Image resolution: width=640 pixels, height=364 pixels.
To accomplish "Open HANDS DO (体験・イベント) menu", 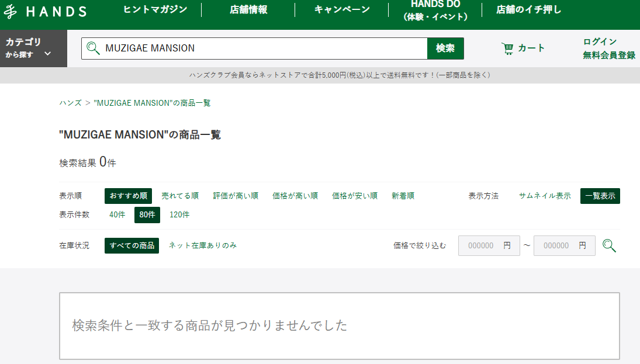I will click(435, 10).
